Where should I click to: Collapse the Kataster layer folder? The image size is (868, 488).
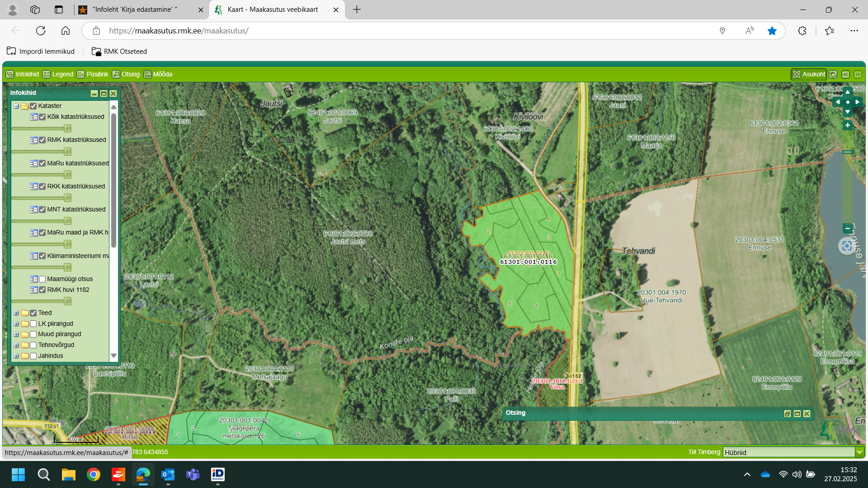[16, 106]
